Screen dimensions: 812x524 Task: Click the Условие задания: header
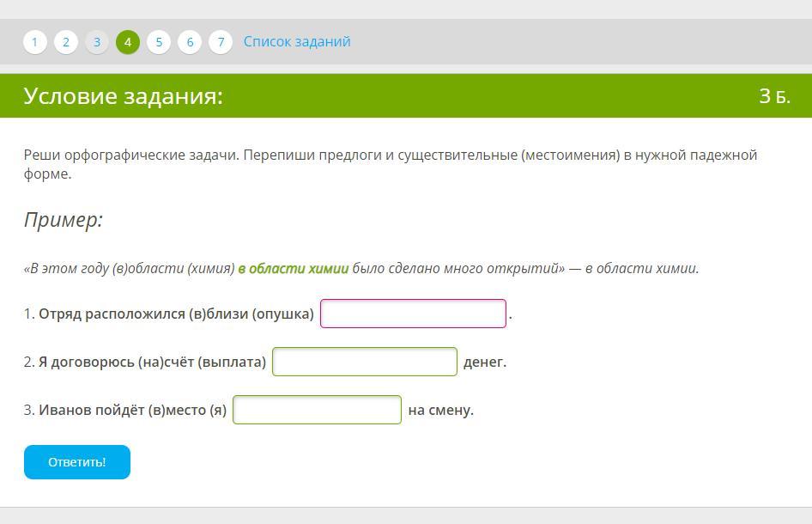pos(124,96)
